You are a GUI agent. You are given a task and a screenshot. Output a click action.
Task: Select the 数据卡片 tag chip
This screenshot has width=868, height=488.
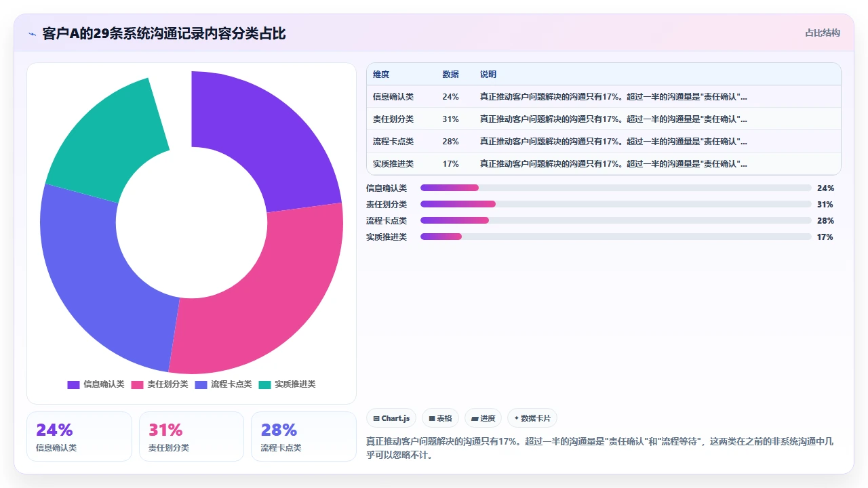point(532,418)
